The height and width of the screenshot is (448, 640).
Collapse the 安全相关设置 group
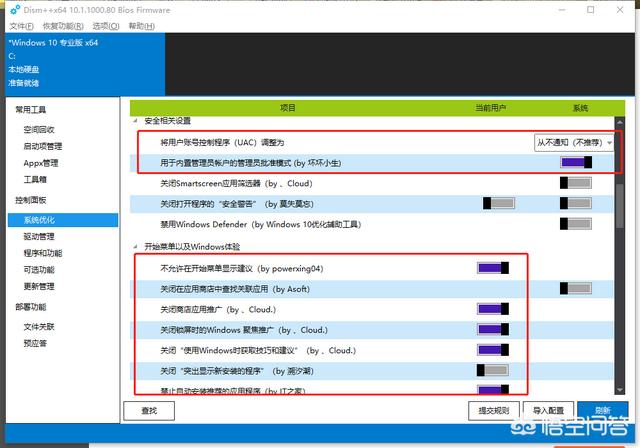click(135, 121)
